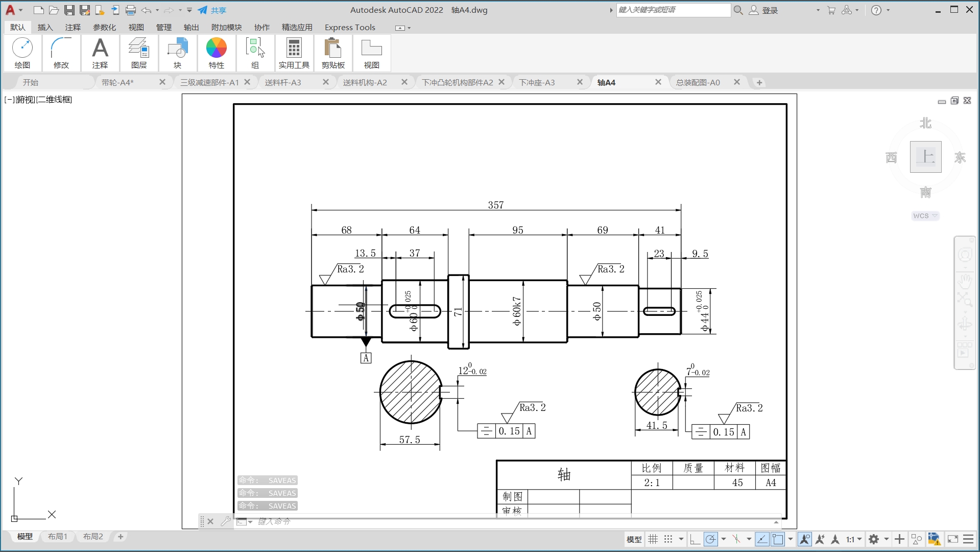The image size is (980, 552).
Task: Open the 特性 (Properties) color wheel panel
Action: [217, 53]
